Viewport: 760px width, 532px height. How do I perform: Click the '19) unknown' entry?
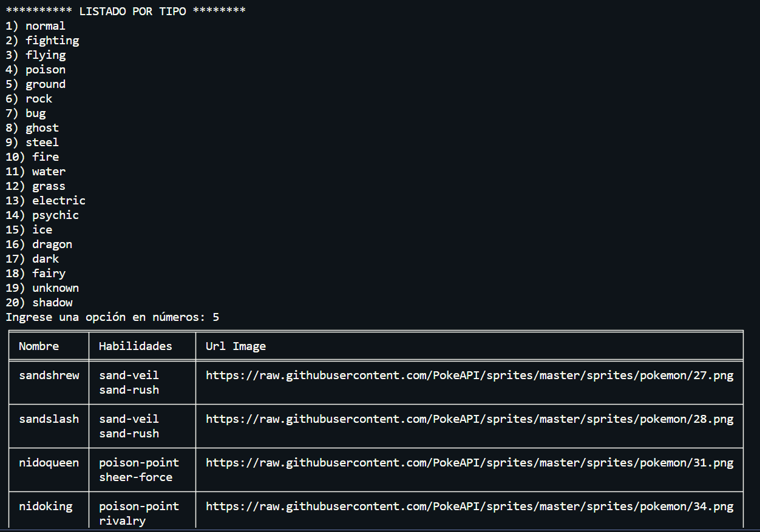42,288
